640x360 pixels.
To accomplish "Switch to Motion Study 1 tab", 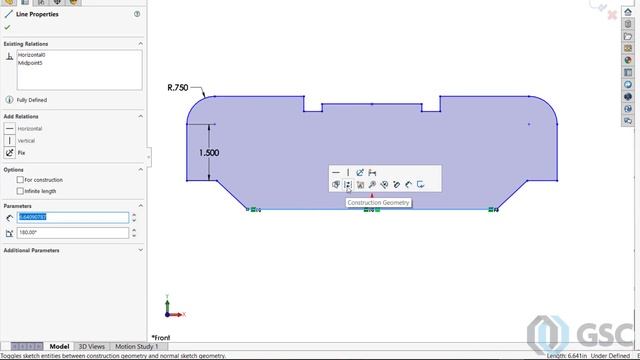I will [136, 347].
